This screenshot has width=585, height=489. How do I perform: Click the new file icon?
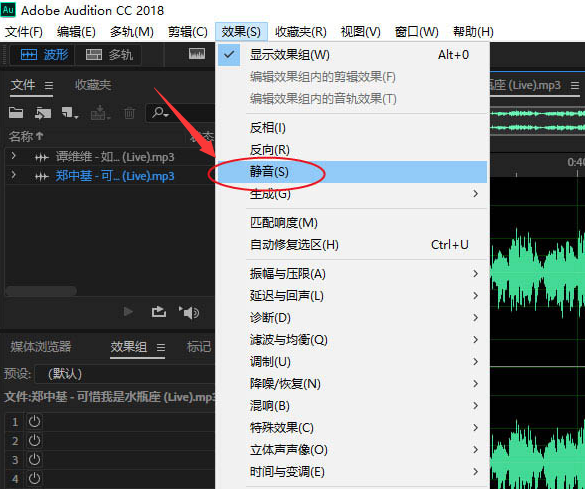(69, 113)
